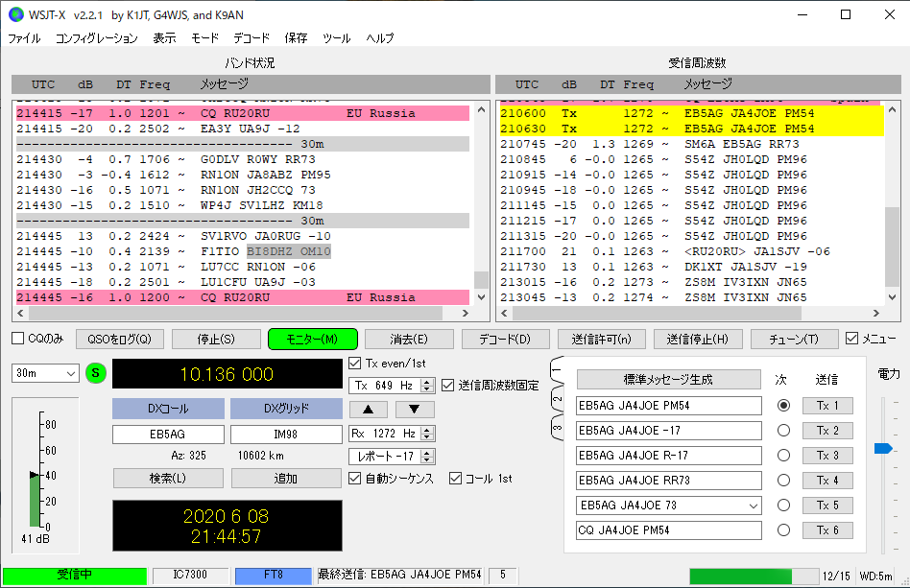Click the DXコール field containing EB5AG
Image resolution: width=910 pixels, height=588 pixels.
[x=168, y=435]
